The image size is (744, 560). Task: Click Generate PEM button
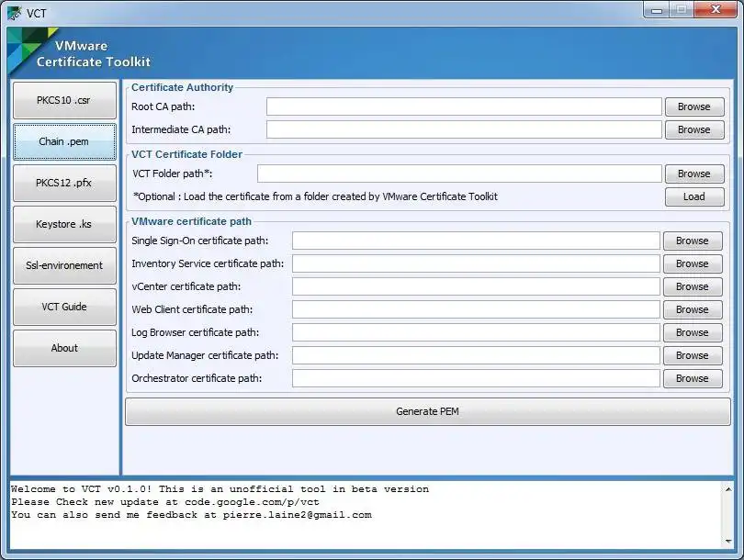[x=428, y=411]
